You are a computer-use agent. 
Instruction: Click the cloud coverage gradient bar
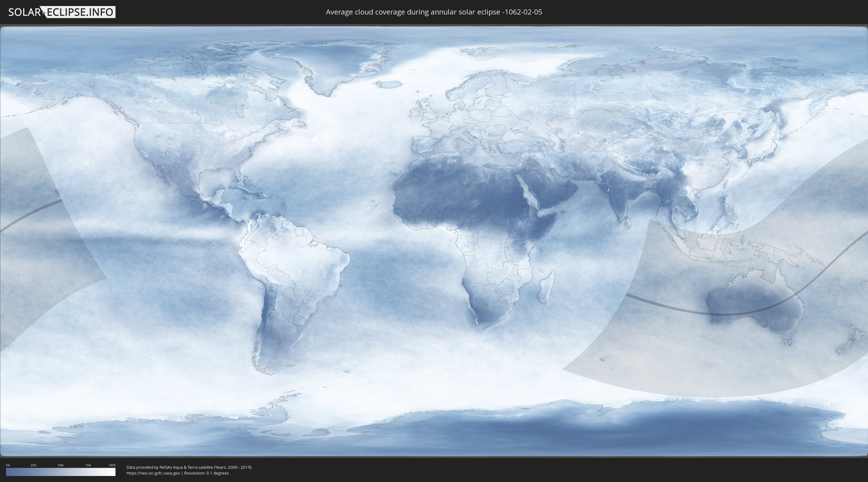pyautogui.click(x=61, y=472)
